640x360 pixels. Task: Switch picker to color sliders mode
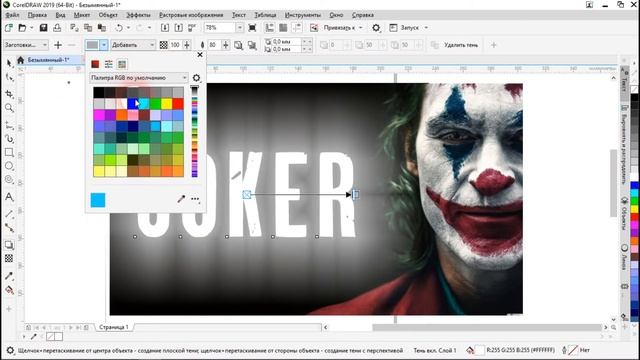109,64
